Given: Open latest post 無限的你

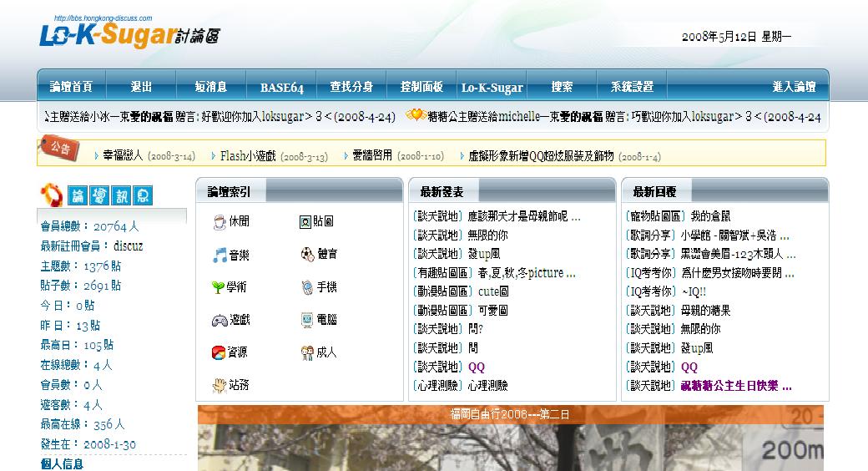Looking at the screenshot, I should pyautogui.click(x=487, y=235).
